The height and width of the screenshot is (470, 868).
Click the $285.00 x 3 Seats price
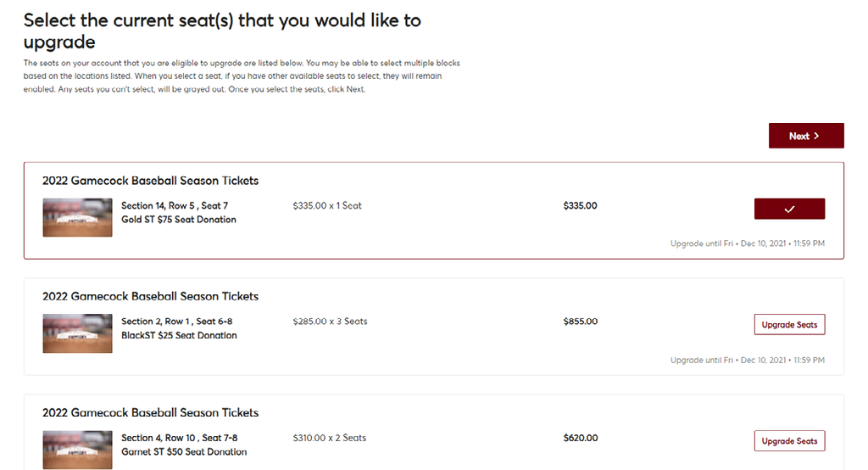click(330, 322)
